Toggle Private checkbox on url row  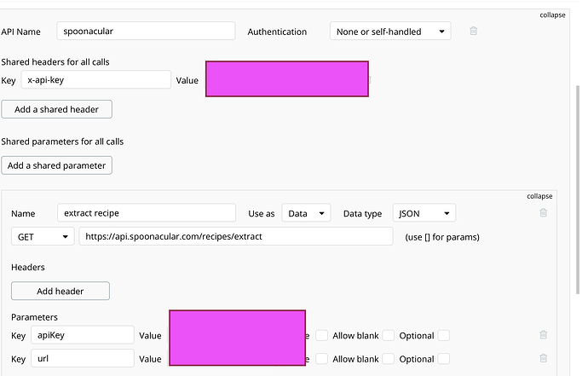321,359
